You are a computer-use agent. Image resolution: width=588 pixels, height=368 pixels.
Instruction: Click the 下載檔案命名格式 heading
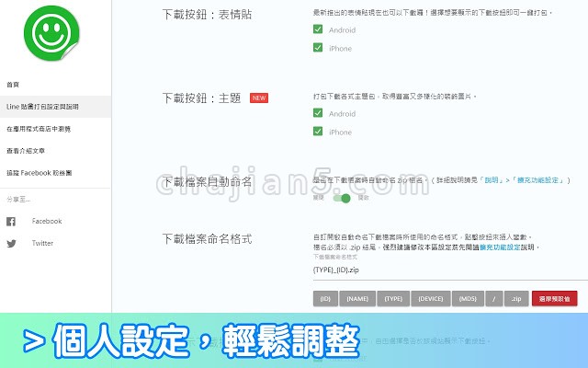pos(207,239)
